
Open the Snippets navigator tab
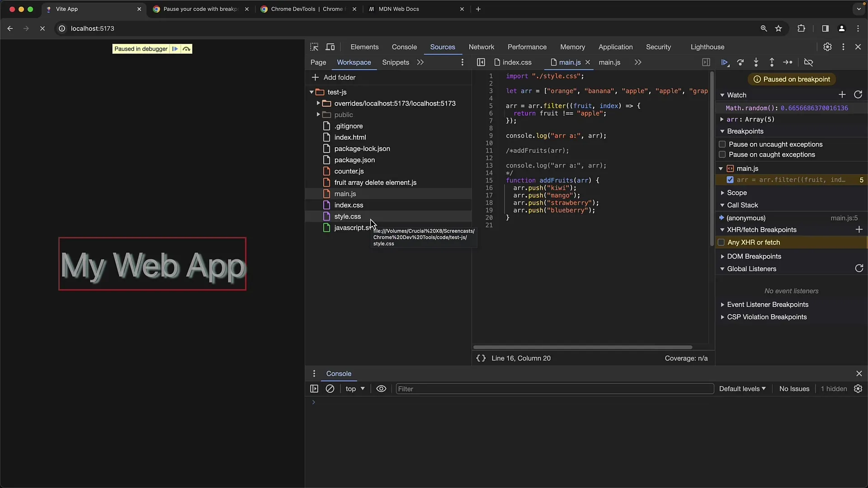tap(396, 62)
